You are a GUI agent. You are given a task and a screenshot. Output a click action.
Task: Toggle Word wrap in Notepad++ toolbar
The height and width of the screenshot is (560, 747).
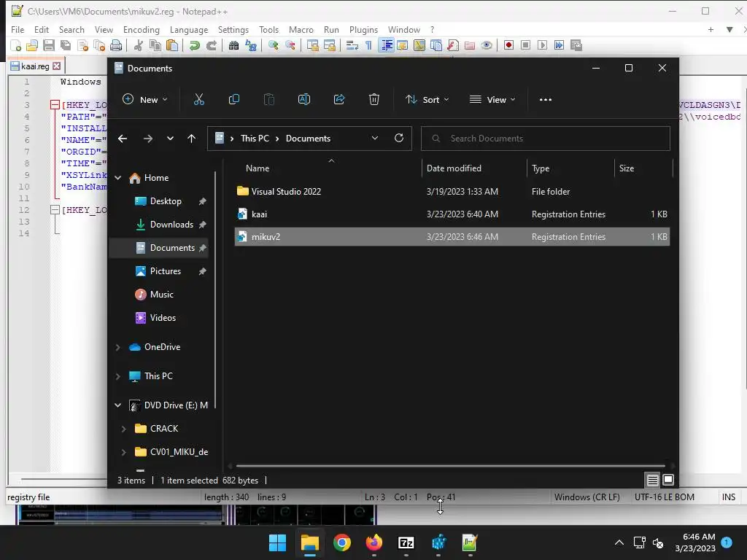(x=352, y=45)
